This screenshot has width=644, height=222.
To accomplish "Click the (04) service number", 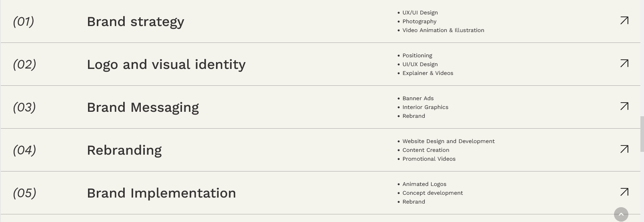I will tap(24, 150).
